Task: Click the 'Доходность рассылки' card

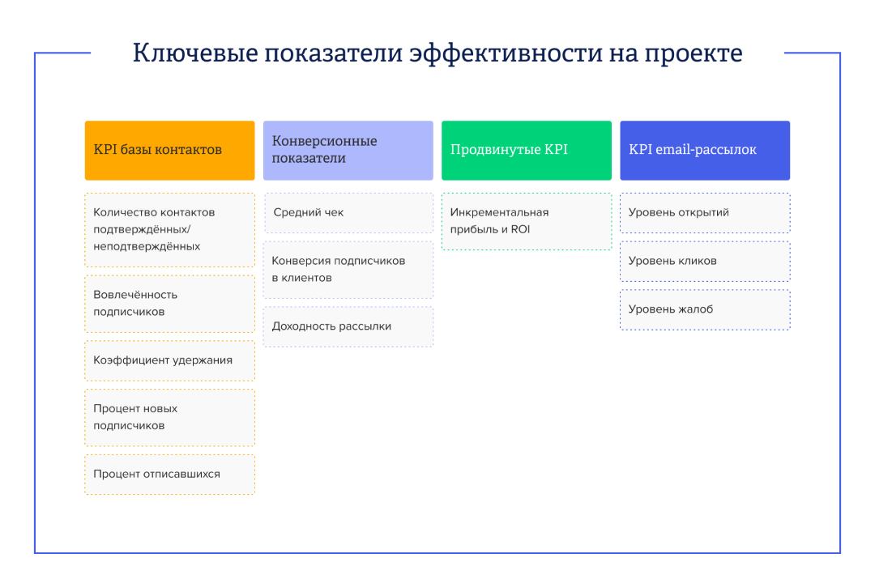Action: pos(348,326)
